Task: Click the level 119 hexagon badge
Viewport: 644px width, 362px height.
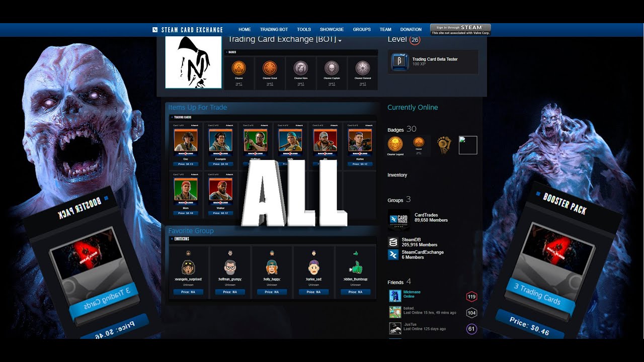Action: tap(471, 297)
